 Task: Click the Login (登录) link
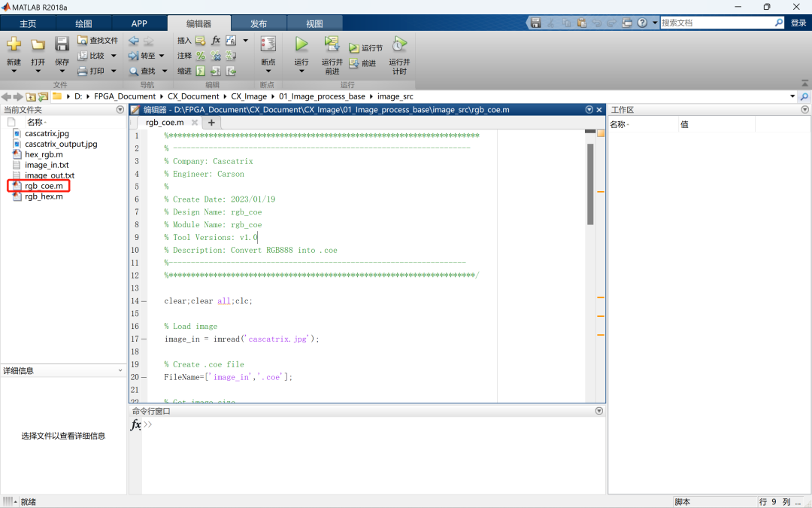tap(798, 23)
